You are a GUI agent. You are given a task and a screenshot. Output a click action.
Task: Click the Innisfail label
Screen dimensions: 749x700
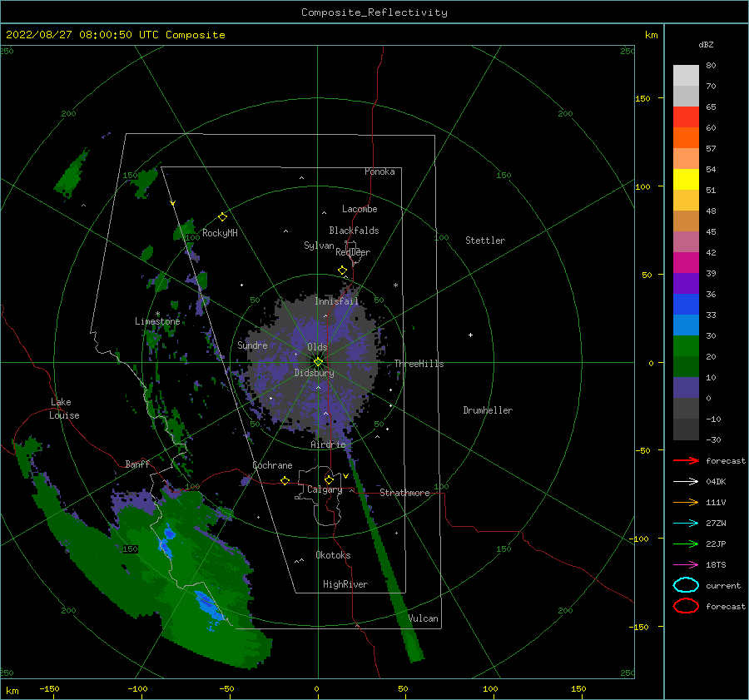tap(336, 301)
